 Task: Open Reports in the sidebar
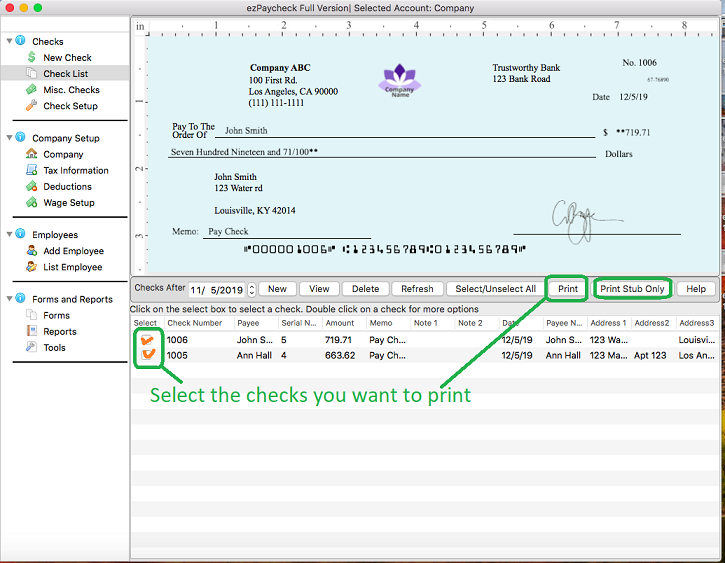(60, 331)
